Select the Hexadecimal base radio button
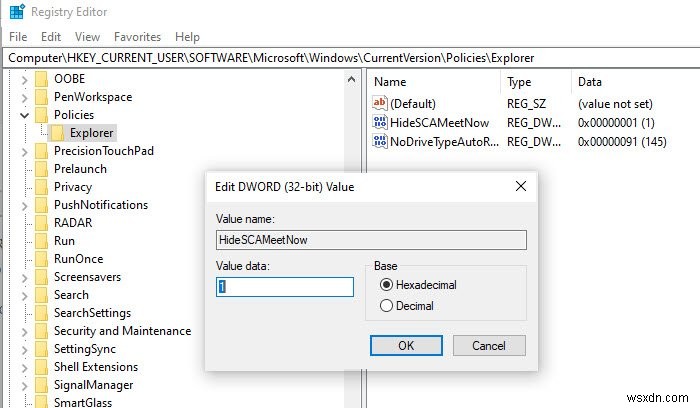Screen dimensions: 700x408 click(386, 284)
